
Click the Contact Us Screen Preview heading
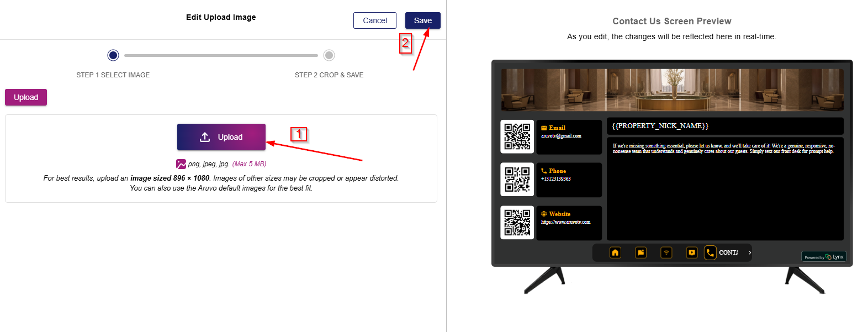pyautogui.click(x=672, y=21)
